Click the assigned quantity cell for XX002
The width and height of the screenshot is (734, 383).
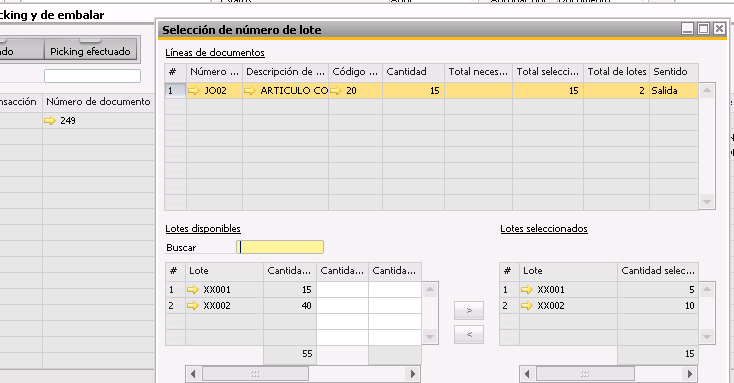coord(343,305)
